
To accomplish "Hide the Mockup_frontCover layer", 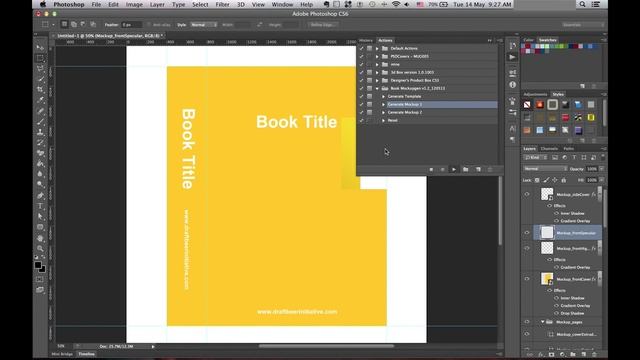I will 527,279.
